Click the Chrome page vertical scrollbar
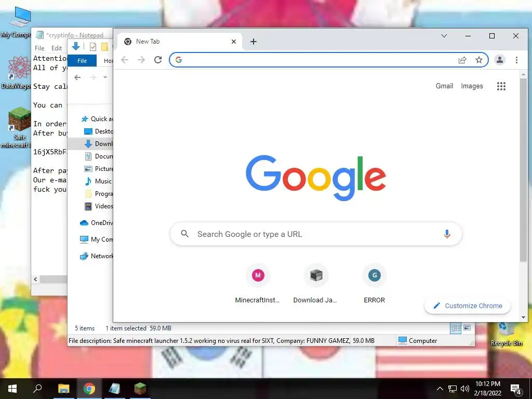The image size is (532, 399). click(x=523, y=170)
